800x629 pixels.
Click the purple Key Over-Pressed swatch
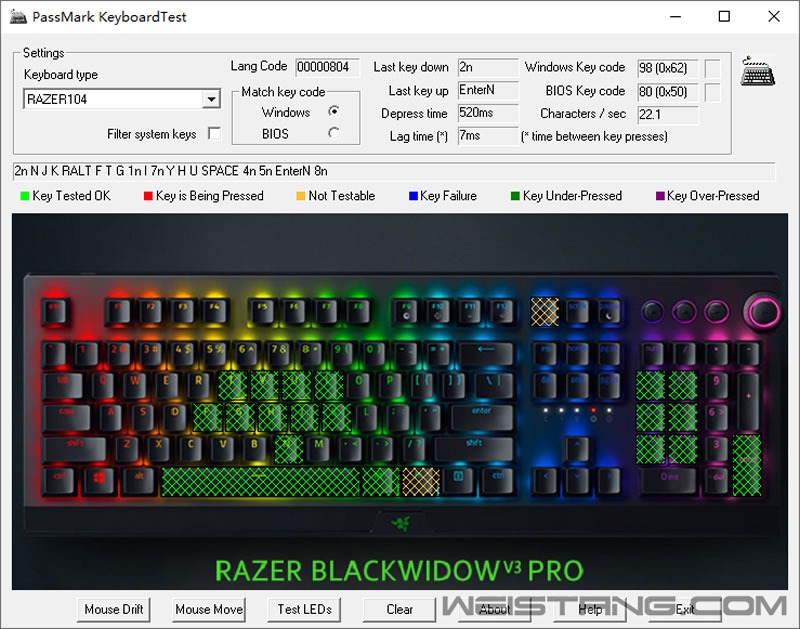660,196
